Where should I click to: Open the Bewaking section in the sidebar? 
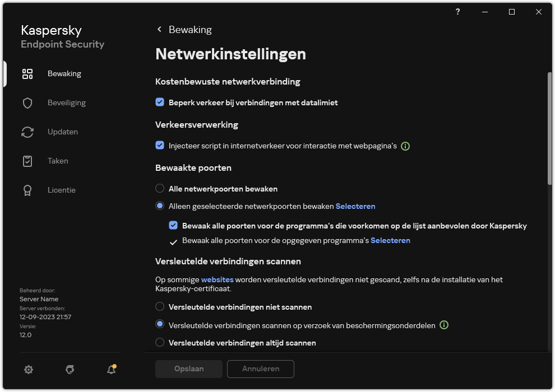tap(64, 73)
